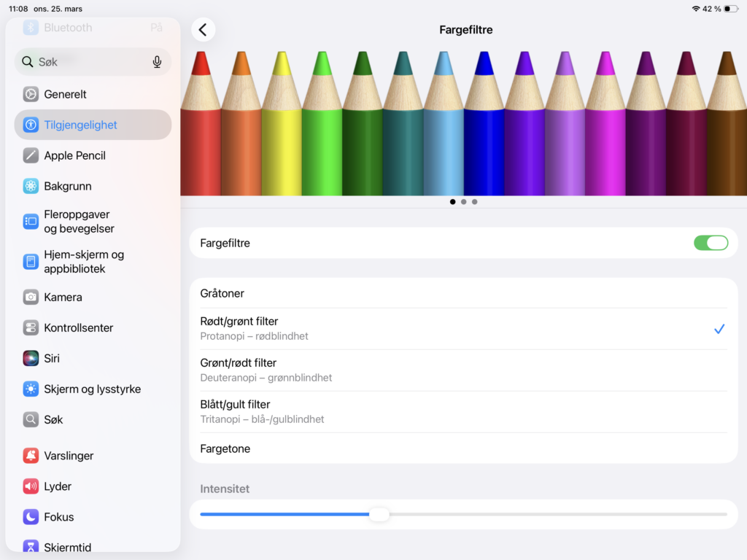Select Tilgjengelighet in the sidebar

93,125
